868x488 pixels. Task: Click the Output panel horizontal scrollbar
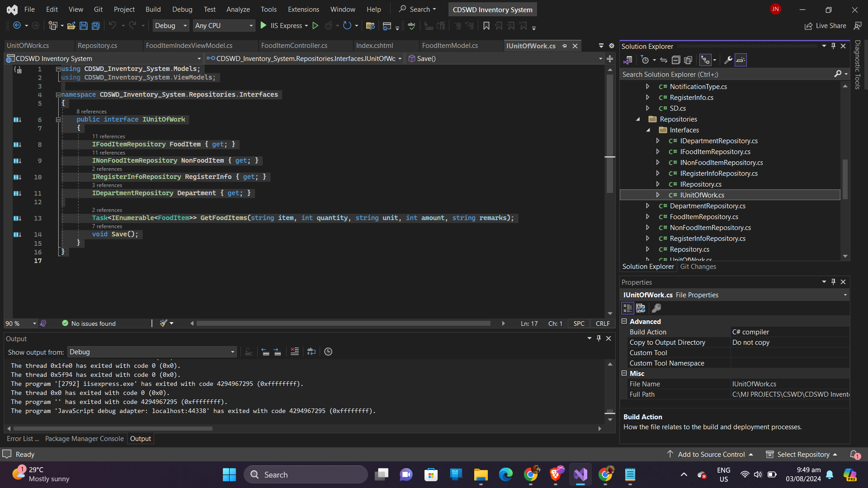(x=113, y=428)
